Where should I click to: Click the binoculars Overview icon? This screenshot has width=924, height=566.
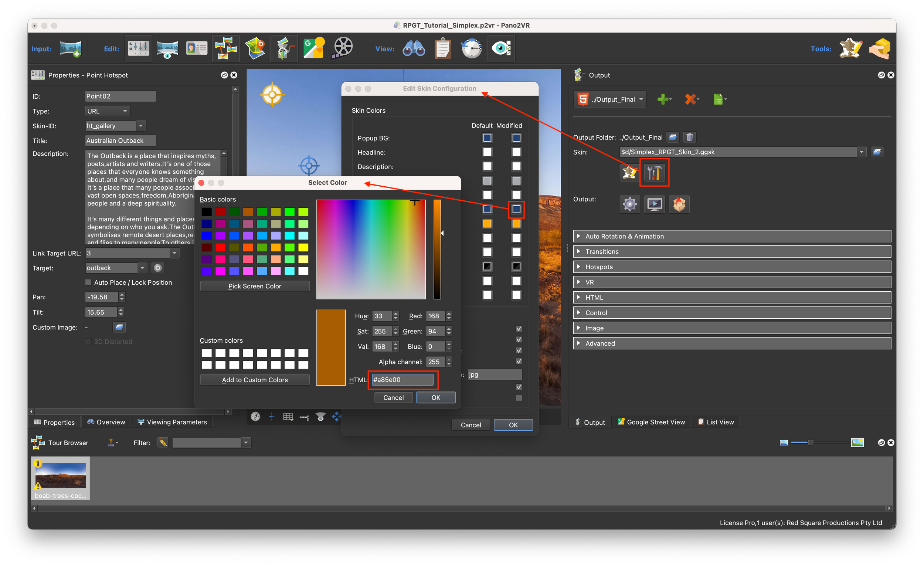pyautogui.click(x=413, y=48)
